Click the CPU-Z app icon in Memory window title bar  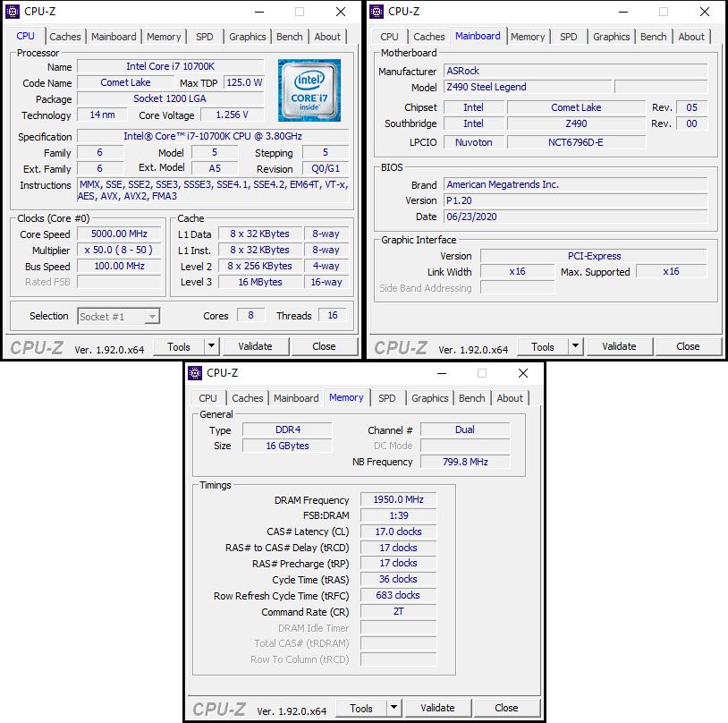[195, 372]
